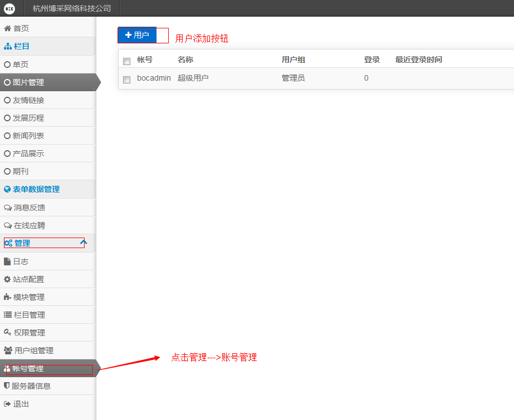Click the shield icon beside 服务器信息
The image size is (514, 420).
tap(7, 386)
